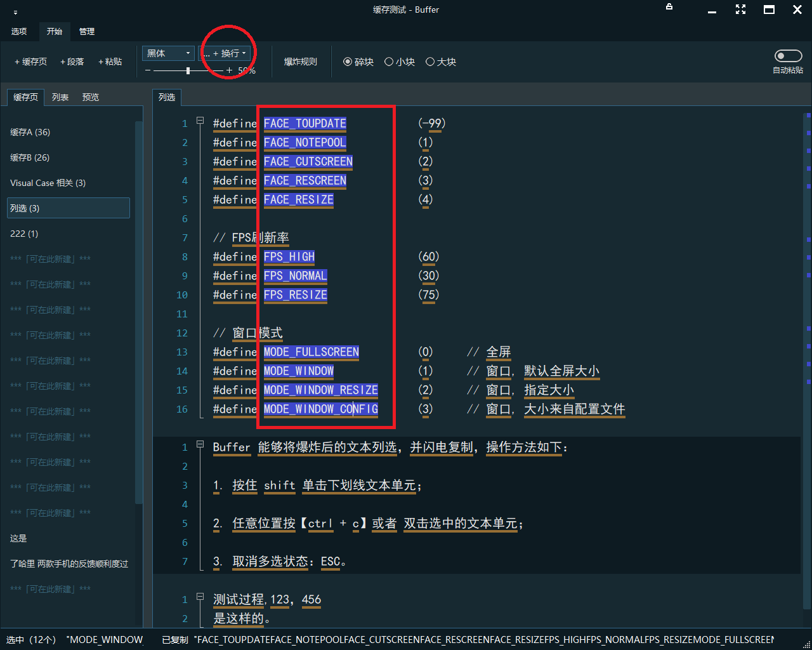The height and width of the screenshot is (650, 812).
Task: Select the 大块 radio option
Action: [x=441, y=62]
